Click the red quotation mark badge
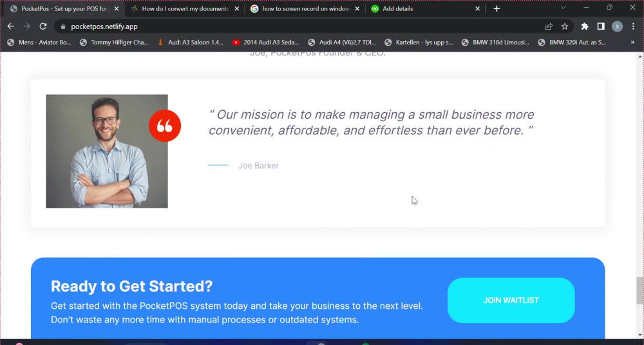644x345 pixels. pyautogui.click(x=165, y=126)
